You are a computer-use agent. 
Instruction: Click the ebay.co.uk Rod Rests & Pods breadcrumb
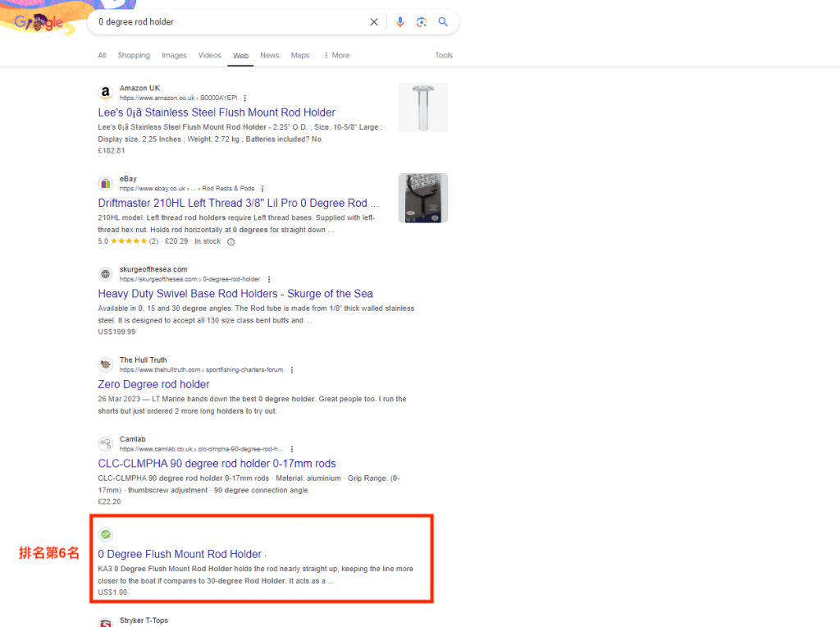pyautogui.click(x=187, y=189)
